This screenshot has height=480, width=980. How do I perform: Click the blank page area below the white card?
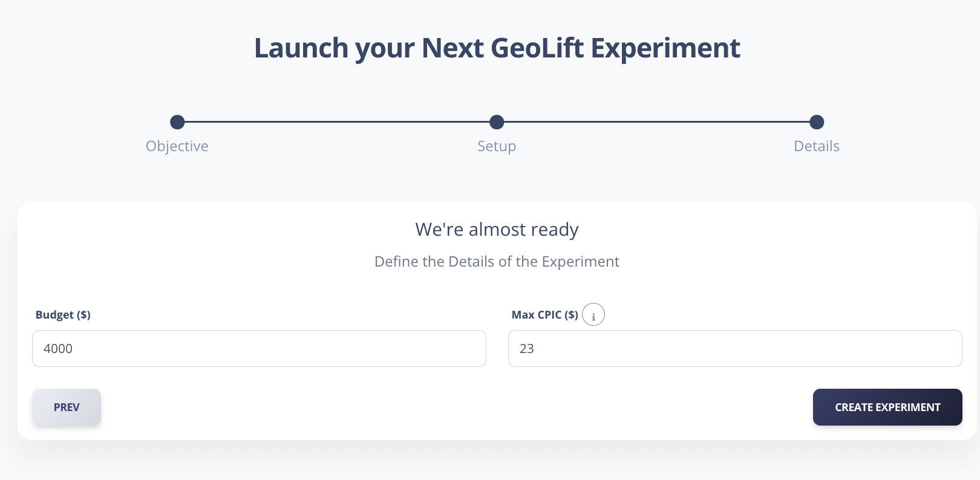point(490,462)
